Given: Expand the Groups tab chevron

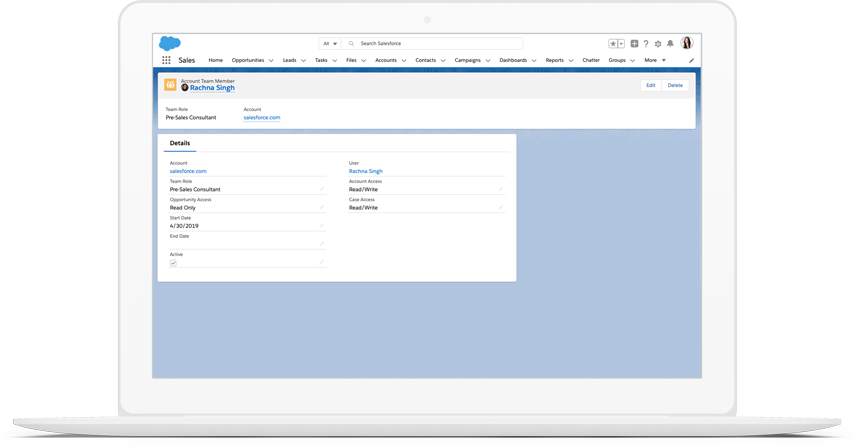Looking at the screenshot, I should (x=632, y=61).
